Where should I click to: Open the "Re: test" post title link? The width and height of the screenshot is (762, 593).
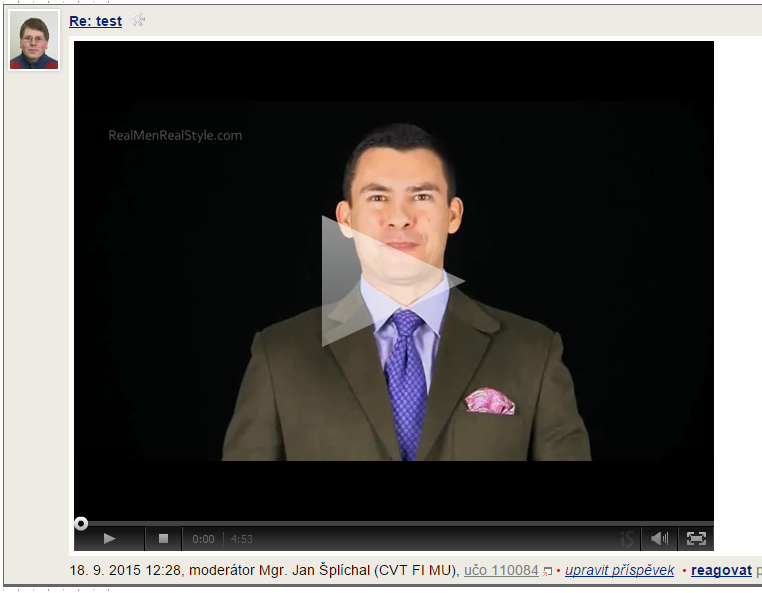95,21
